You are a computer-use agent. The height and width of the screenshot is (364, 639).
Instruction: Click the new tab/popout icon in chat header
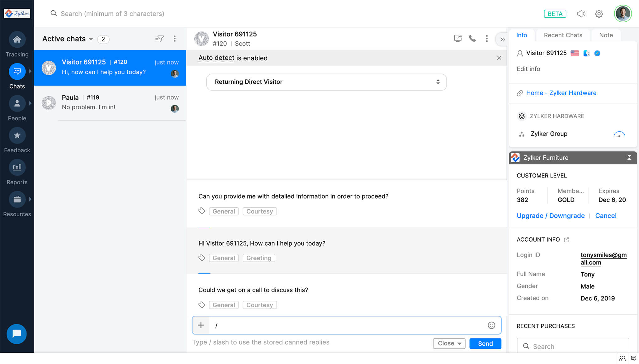coord(458,39)
